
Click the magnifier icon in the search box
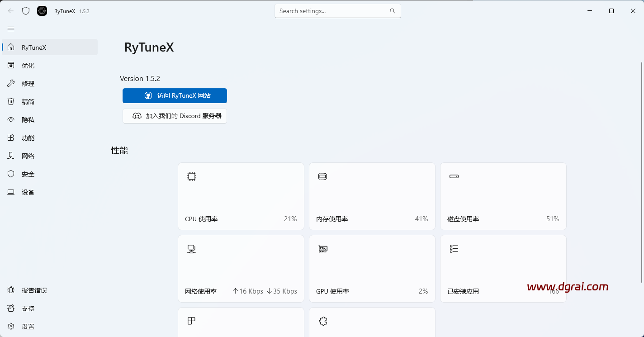(392, 11)
